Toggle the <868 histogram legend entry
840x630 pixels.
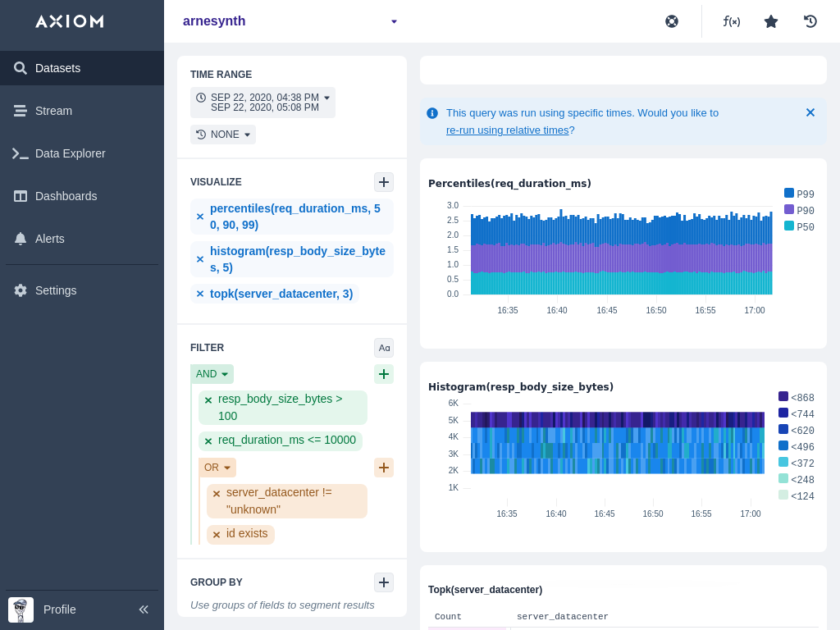[x=797, y=398]
